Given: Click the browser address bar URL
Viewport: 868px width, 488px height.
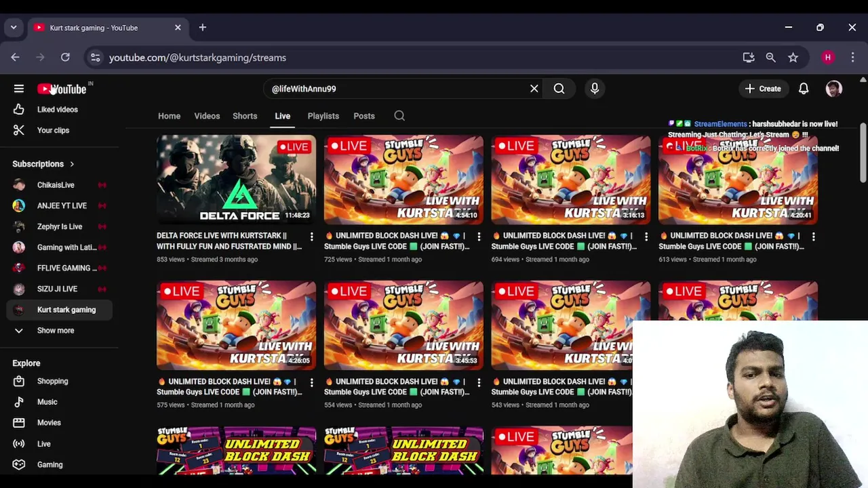Looking at the screenshot, I should (x=197, y=58).
